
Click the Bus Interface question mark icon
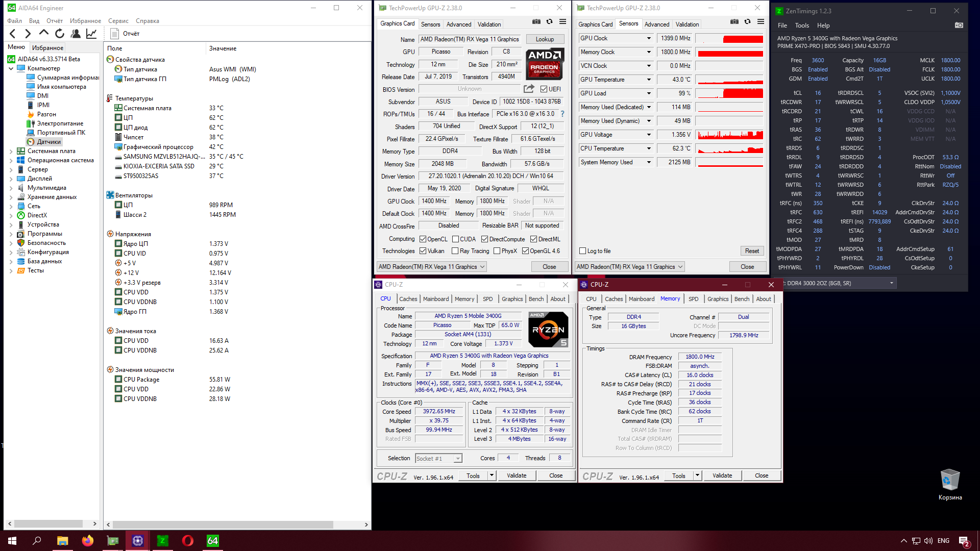pyautogui.click(x=562, y=114)
